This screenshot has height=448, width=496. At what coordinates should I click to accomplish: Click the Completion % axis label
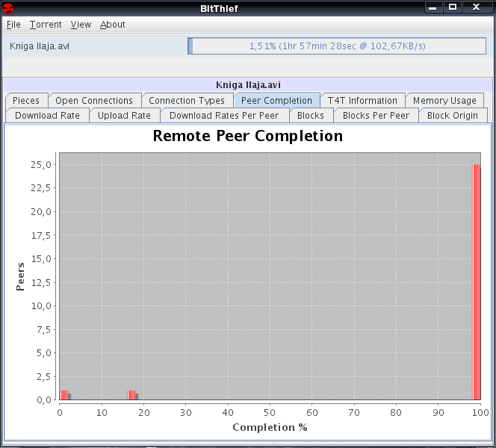(x=270, y=427)
